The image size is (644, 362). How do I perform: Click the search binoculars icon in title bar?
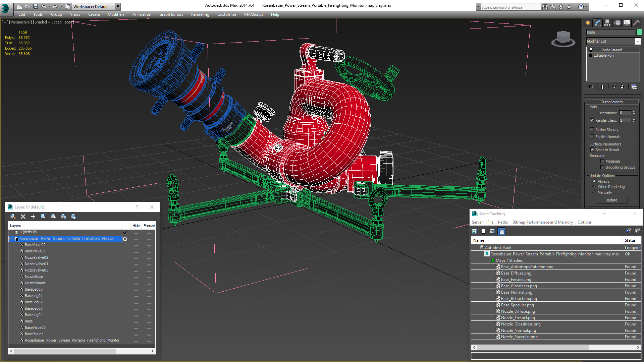(545, 7)
